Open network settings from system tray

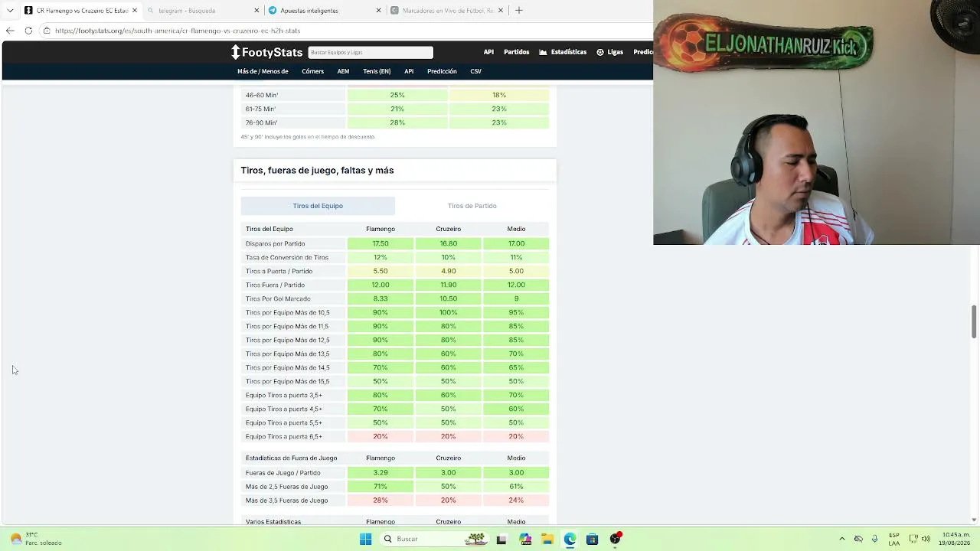913,539
